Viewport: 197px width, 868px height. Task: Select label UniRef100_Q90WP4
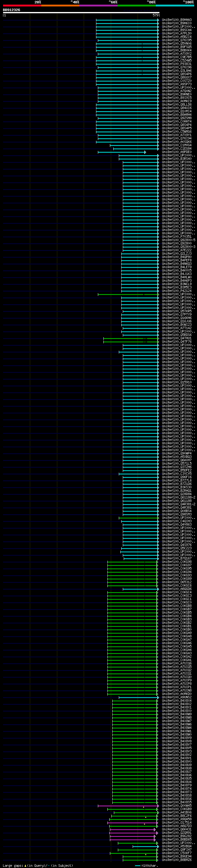[x=177, y=454]
